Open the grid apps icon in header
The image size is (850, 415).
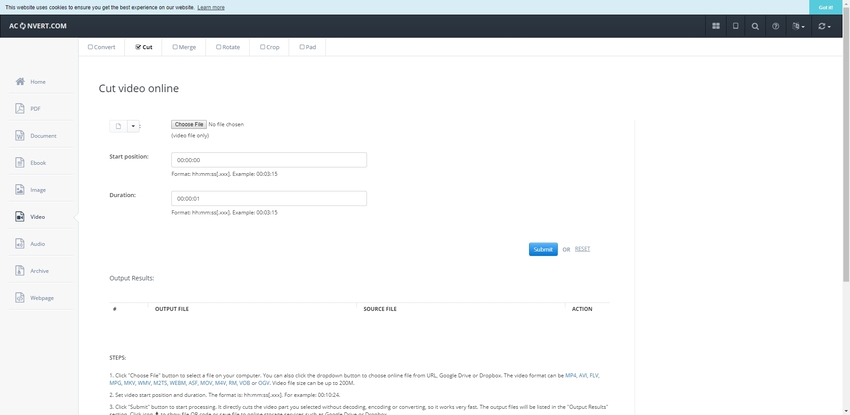pyautogui.click(x=716, y=26)
